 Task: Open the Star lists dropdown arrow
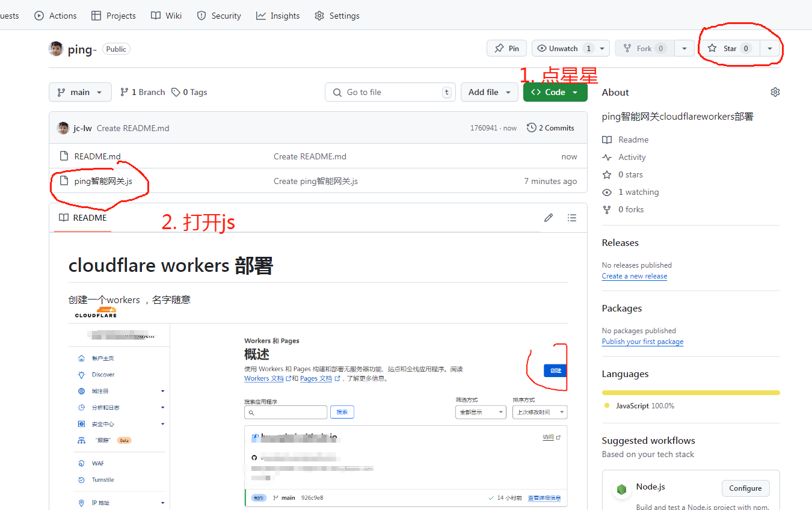tap(770, 48)
